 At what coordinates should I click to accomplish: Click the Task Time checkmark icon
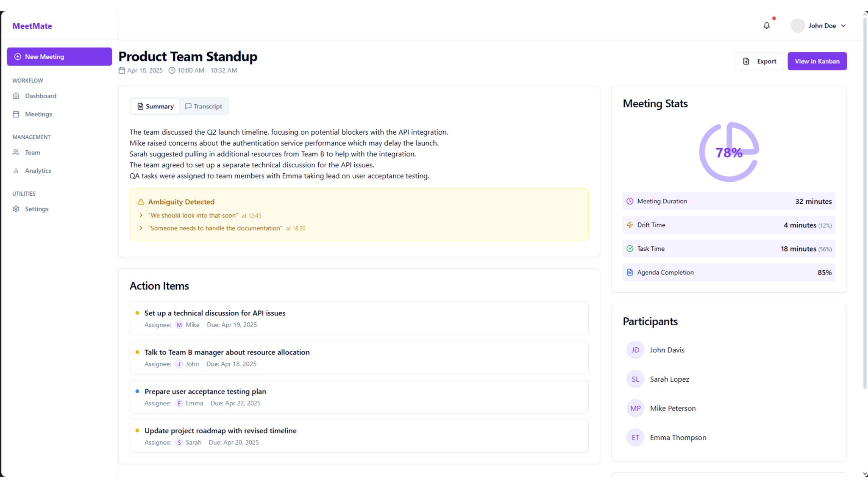pyautogui.click(x=630, y=249)
